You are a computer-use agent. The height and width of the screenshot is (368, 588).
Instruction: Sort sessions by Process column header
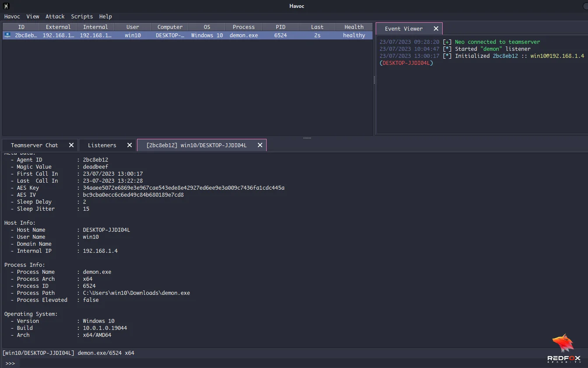tap(244, 27)
